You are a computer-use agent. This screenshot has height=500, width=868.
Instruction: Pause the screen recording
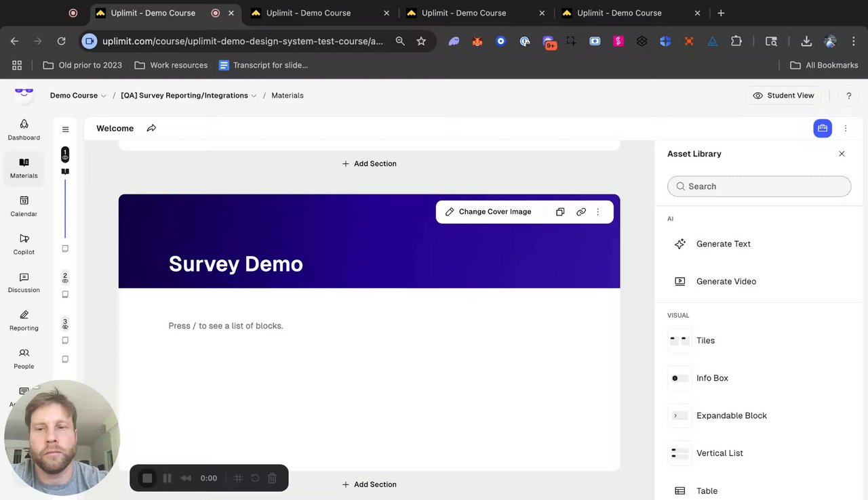pos(167,478)
